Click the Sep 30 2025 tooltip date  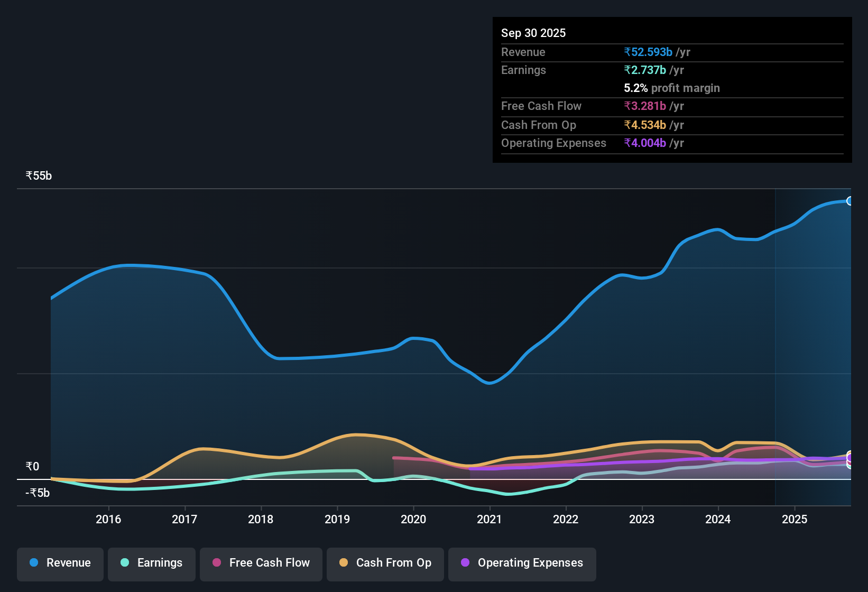coord(533,33)
